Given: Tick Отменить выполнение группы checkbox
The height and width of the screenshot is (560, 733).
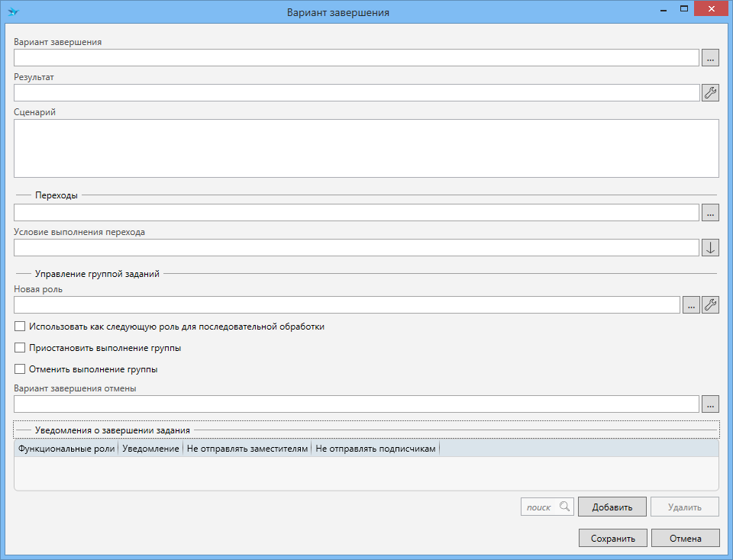Looking at the screenshot, I should pos(20,369).
